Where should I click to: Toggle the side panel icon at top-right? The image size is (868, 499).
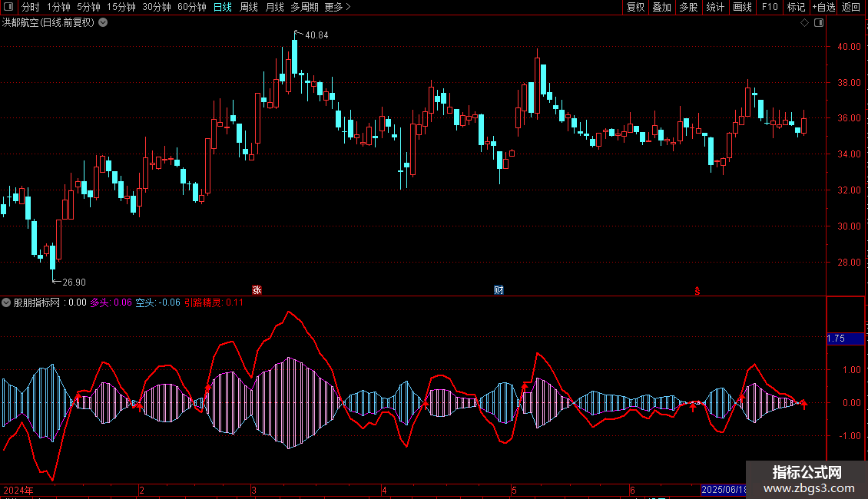coord(819,23)
